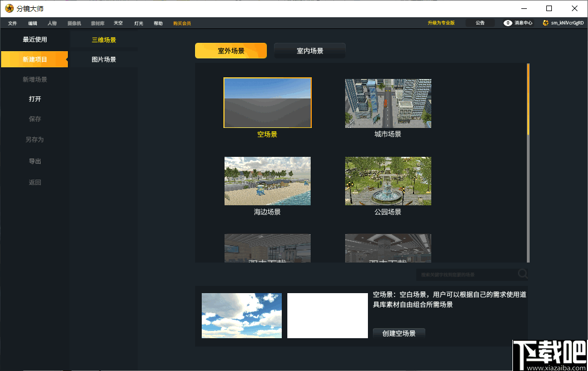Click the user avatar icon beside sm_kNlVcrGgRD
Viewport: 588px width, 371px height.
coord(546,23)
